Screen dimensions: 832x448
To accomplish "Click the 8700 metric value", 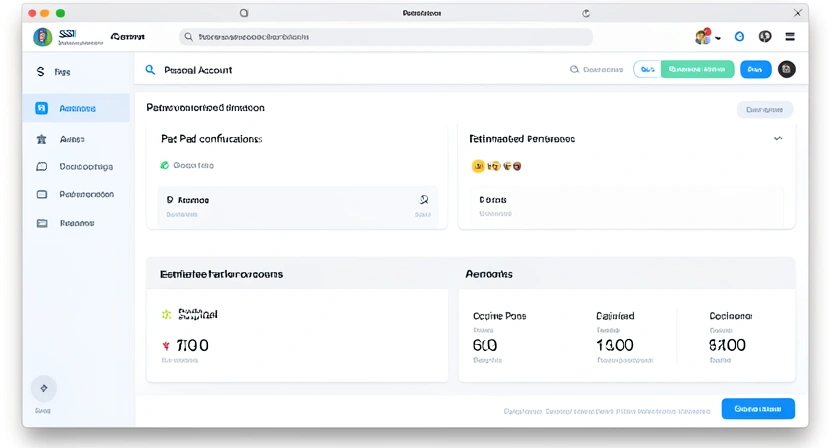I will (x=727, y=346).
